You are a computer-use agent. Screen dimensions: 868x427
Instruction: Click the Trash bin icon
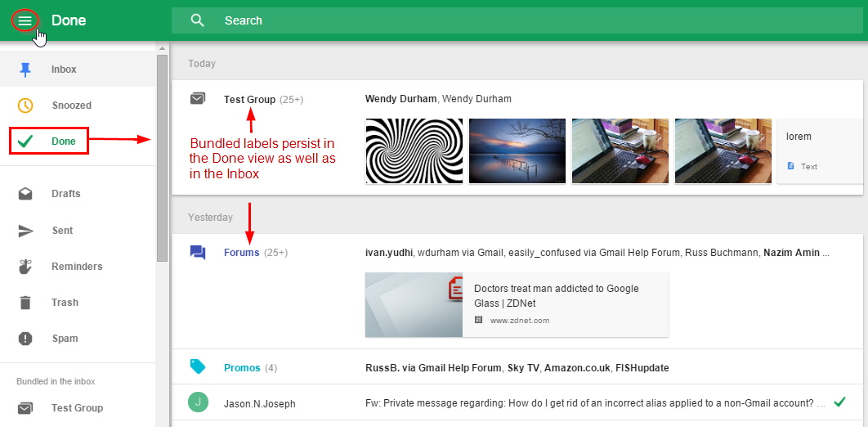(25, 303)
